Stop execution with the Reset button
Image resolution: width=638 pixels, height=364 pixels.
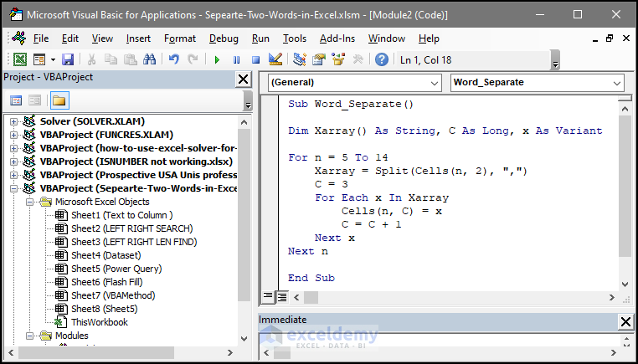click(255, 60)
